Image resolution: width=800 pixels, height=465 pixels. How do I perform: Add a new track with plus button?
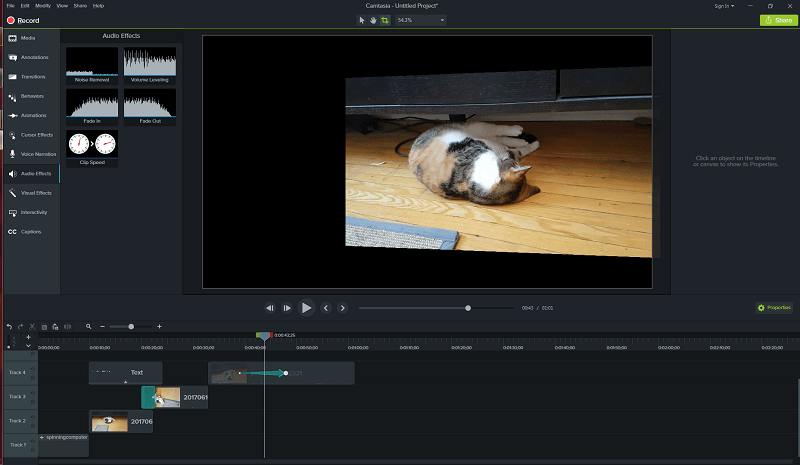click(28, 337)
